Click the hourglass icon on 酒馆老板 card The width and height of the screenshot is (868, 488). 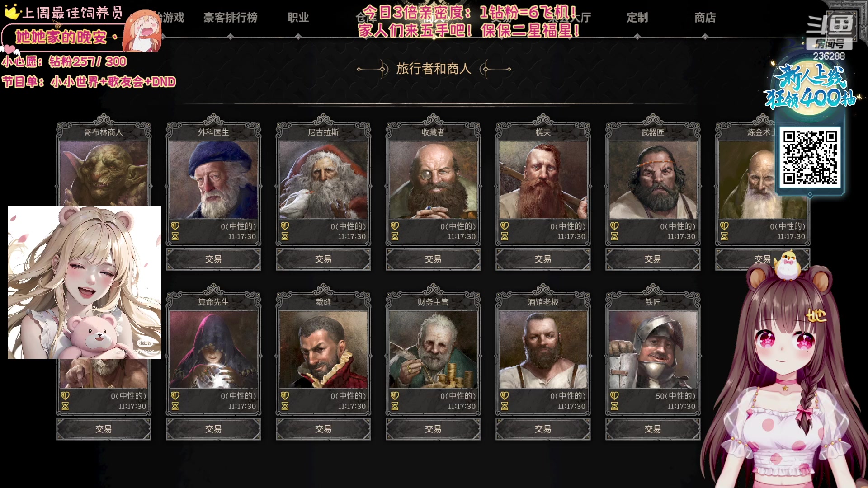click(x=505, y=406)
